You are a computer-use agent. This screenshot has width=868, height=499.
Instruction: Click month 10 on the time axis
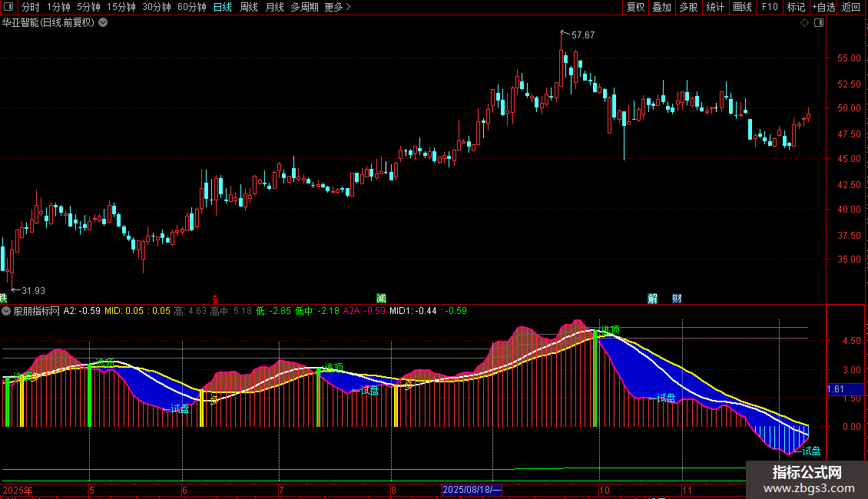(x=604, y=490)
